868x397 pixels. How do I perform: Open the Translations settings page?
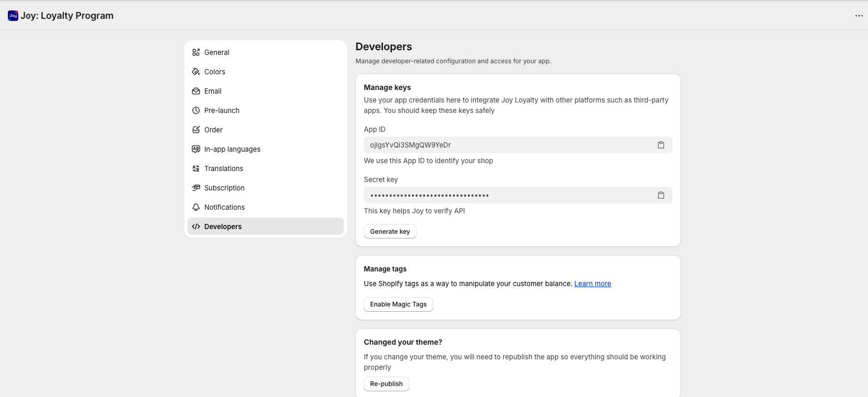pos(224,168)
